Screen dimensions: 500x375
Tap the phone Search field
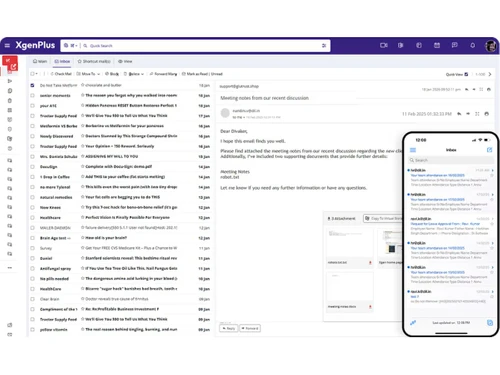point(451,160)
